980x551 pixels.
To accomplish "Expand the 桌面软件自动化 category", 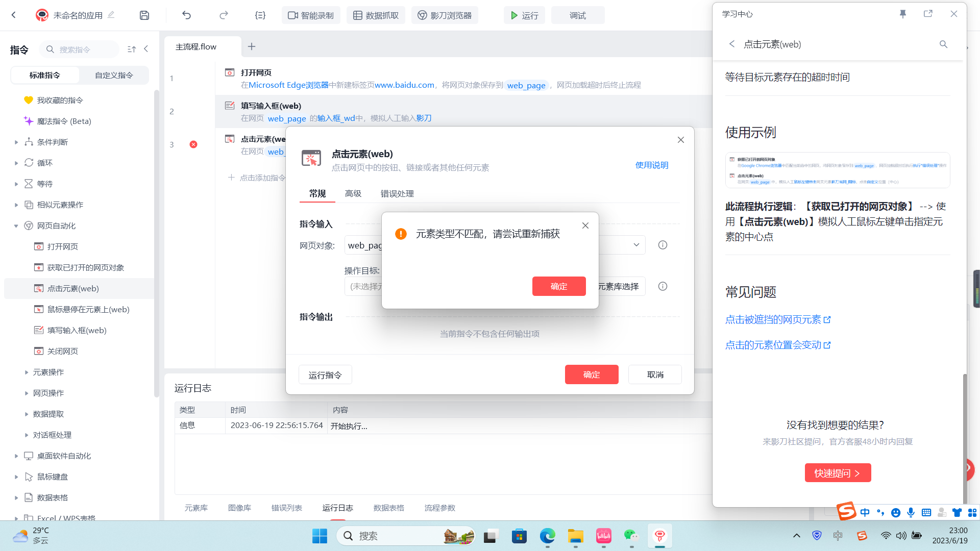I will pyautogui.click(x=16, y=456).
